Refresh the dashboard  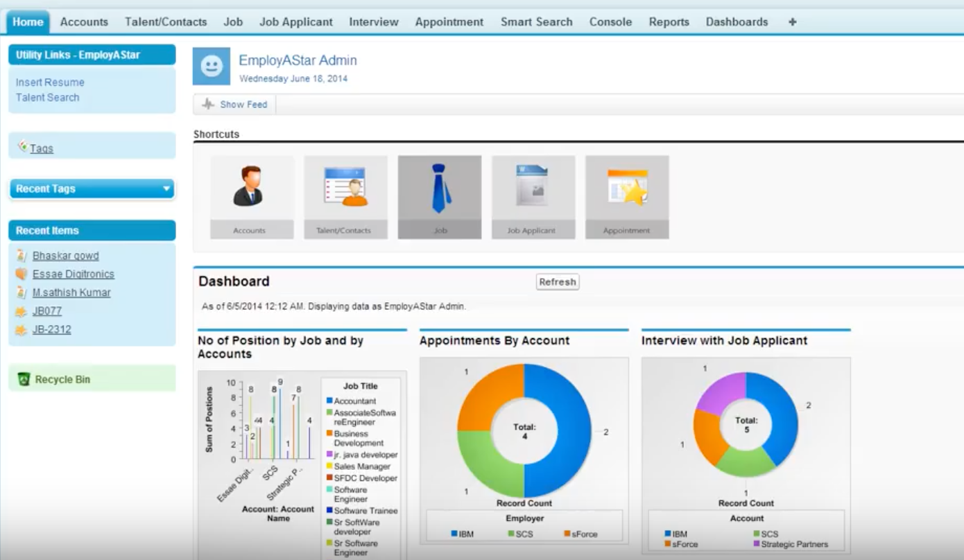pos(557,282)
